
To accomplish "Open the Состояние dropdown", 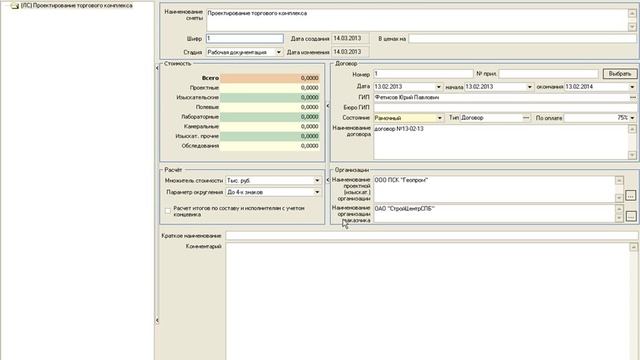I will (x=440, y=118).
